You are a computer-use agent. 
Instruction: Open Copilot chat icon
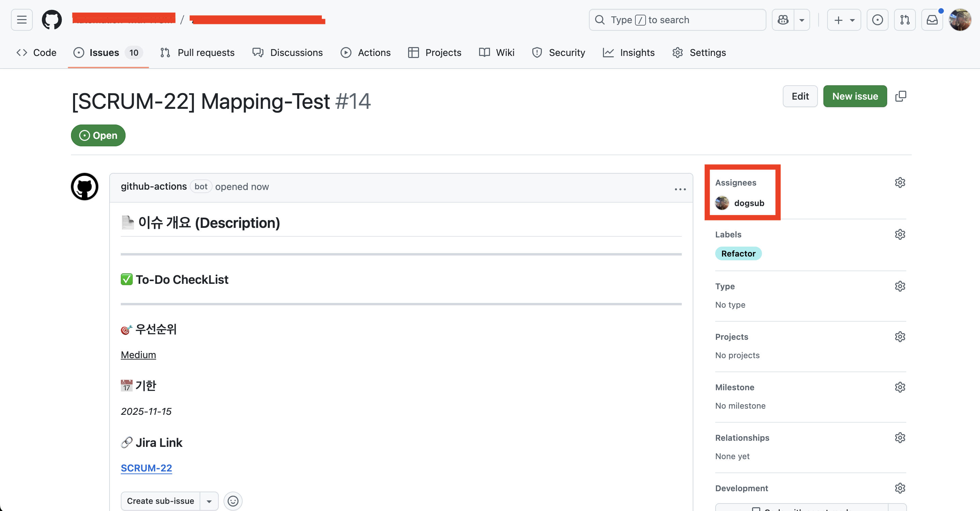coord(783,20)
